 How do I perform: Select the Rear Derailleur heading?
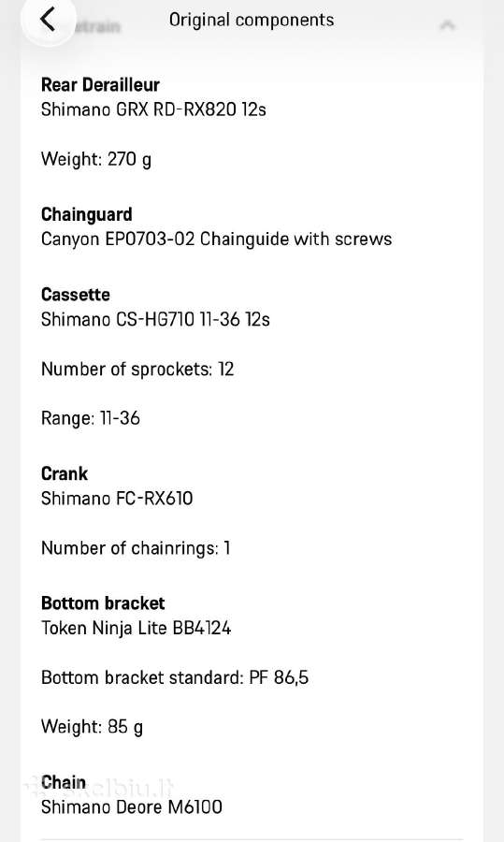pos(100,85)
